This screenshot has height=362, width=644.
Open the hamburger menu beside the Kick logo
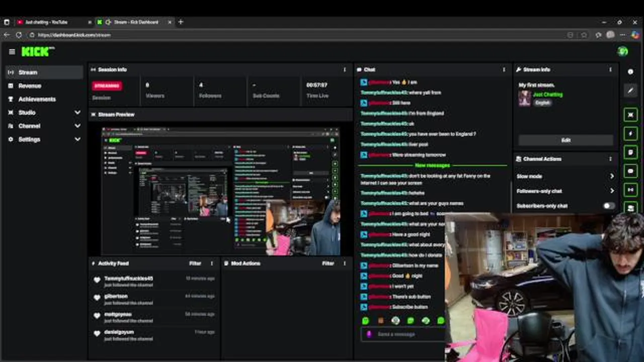click(12, 52)
